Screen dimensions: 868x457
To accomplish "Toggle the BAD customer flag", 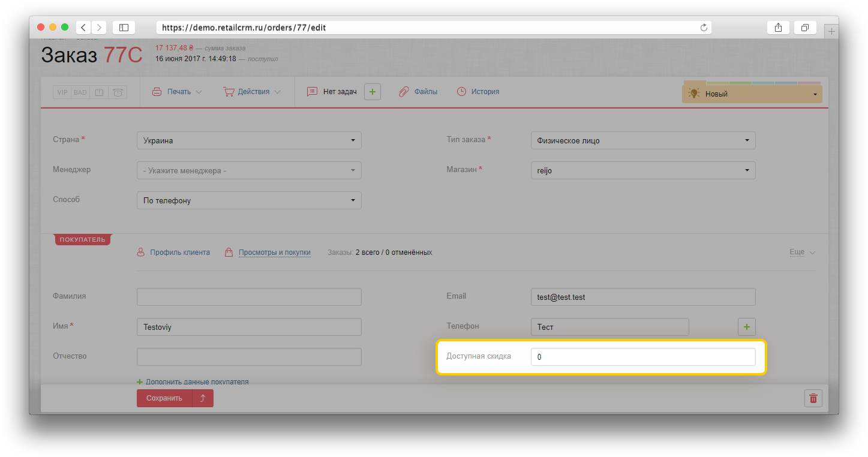I will click(80, 92).
